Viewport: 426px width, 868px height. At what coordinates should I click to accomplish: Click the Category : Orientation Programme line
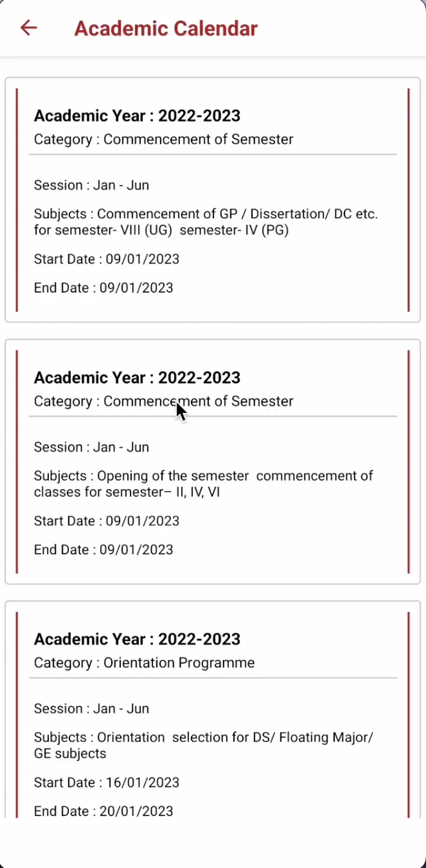pyautogui.click(x=144, y=663)
